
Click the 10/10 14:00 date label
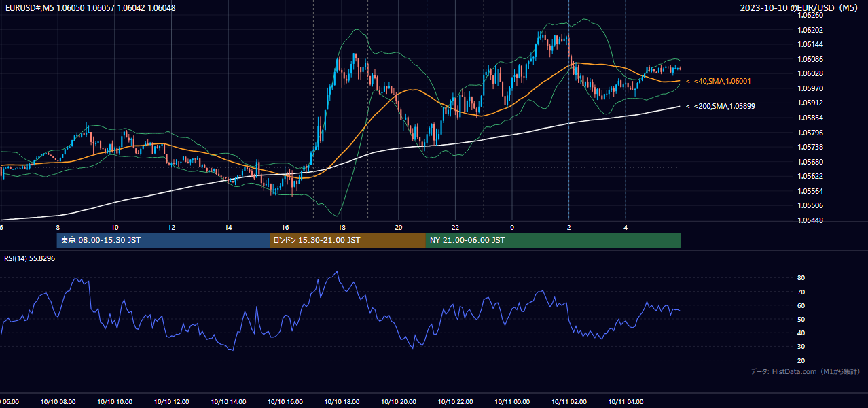228,402
